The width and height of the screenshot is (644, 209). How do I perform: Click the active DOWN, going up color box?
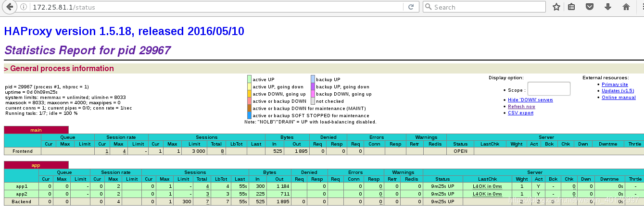tap(249, 94)
